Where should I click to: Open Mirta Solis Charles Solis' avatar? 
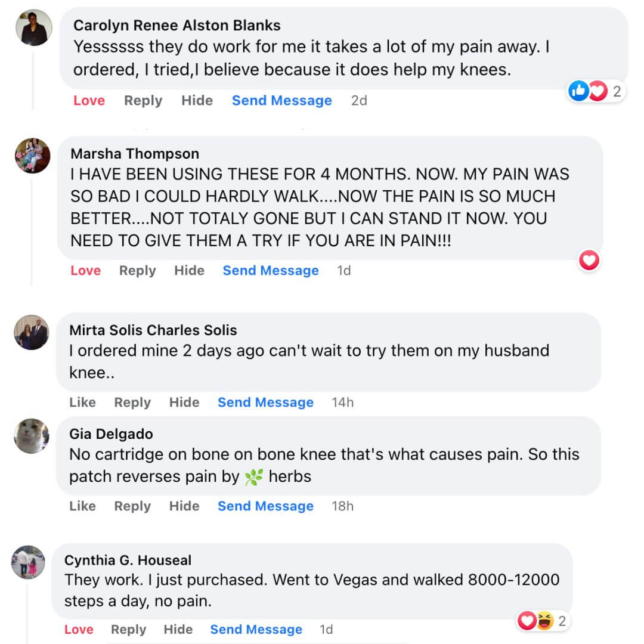pyautogui.click(x=31, y=332)
